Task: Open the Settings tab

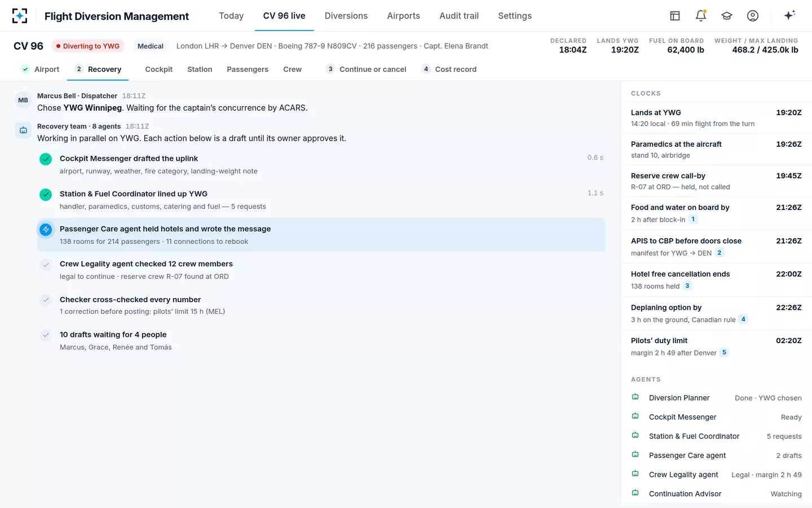Action: pos(515,16)
